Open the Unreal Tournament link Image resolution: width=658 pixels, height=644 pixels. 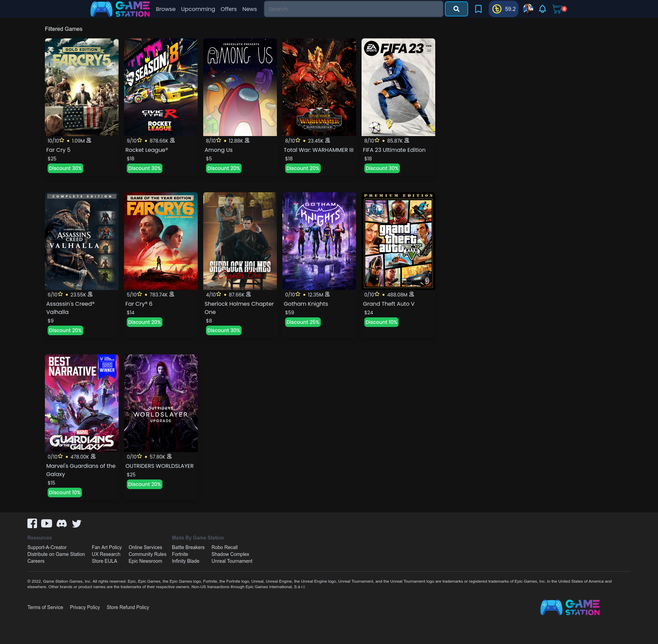pyautogui.click(x=232, y=561)
